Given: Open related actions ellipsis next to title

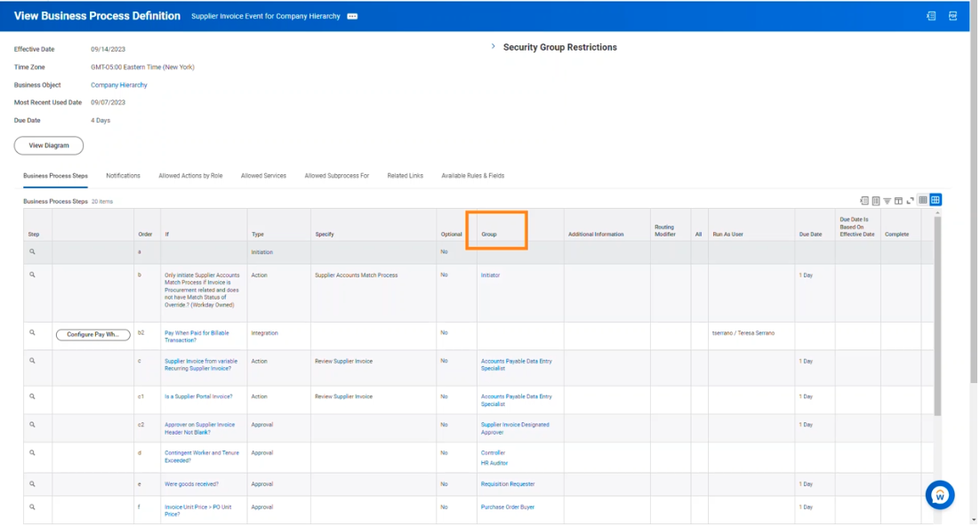Looking at the screenshot, I should 352,17.
